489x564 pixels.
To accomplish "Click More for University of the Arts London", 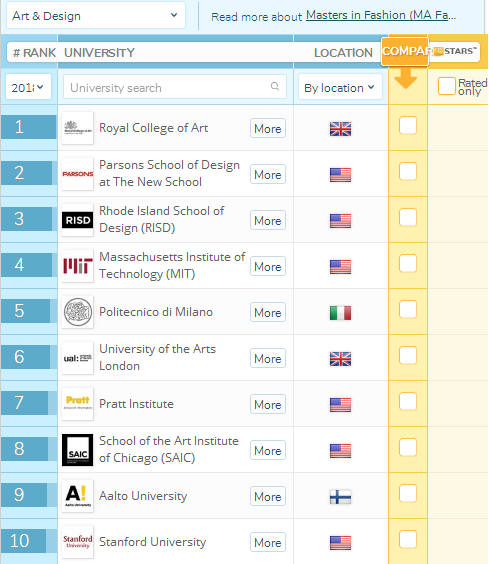I will [x=268, y=359].
